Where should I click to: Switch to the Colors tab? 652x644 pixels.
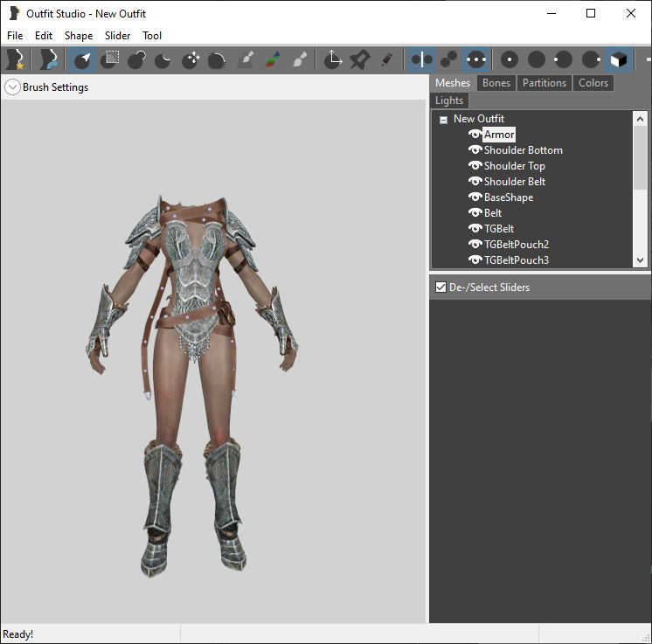click(593, 83)
